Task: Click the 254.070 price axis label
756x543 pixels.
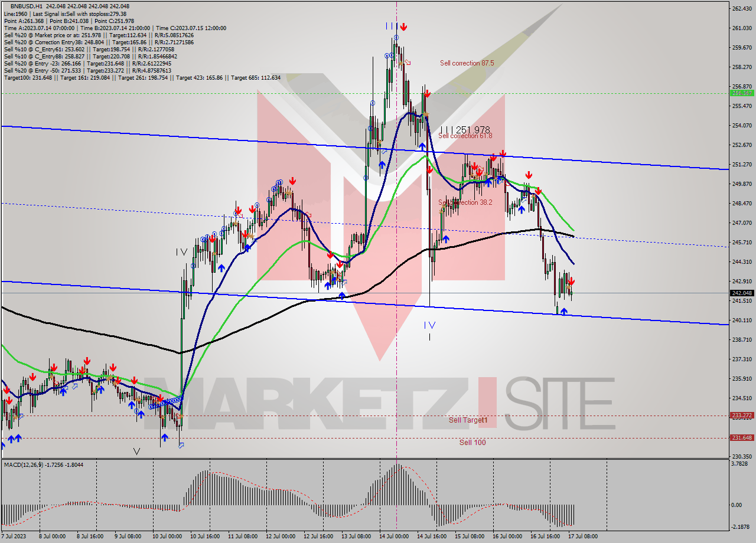Action: (x=742, y=125)
